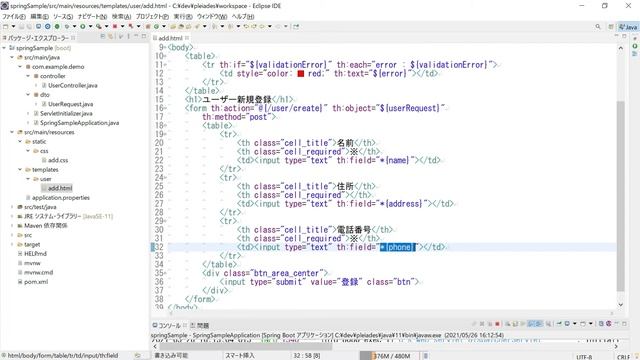Click the console red Terminate icon

tap(498, 324)
